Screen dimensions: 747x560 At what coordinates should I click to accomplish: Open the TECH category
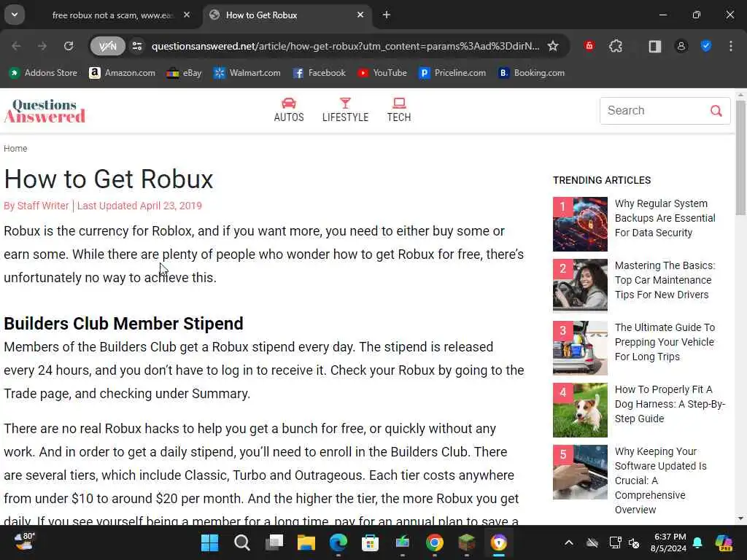click(x=399, y=111)
